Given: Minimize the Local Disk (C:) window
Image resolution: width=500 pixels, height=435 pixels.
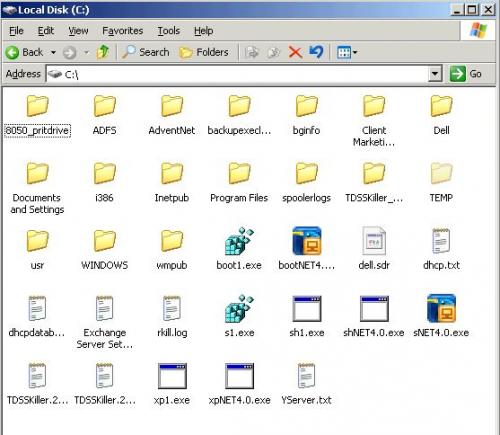Looking at the screenshot, I should coord(457,9).
